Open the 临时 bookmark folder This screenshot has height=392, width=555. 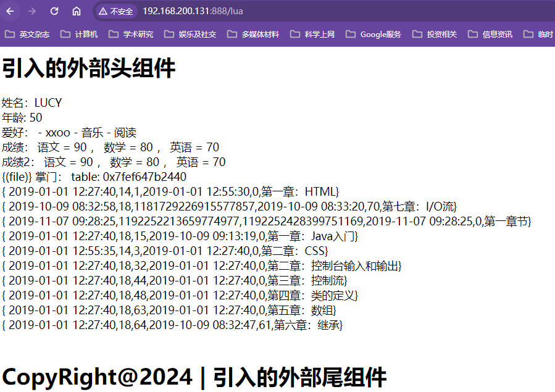coord(538,35)
